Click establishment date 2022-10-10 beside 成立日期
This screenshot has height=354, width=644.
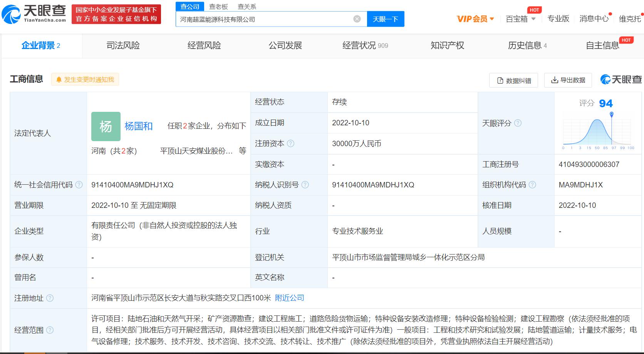(x=351, y=123)
